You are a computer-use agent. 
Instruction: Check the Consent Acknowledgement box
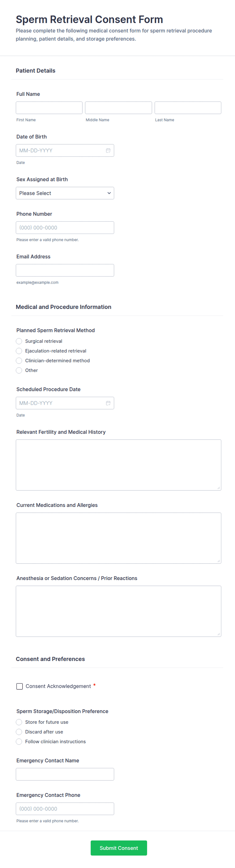click(19, 686)
